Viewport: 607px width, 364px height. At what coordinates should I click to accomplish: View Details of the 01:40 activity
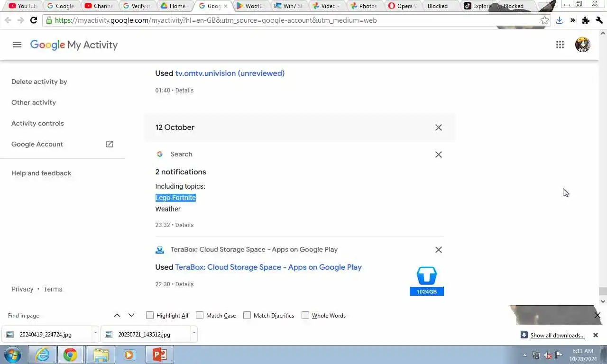point(184,91)
